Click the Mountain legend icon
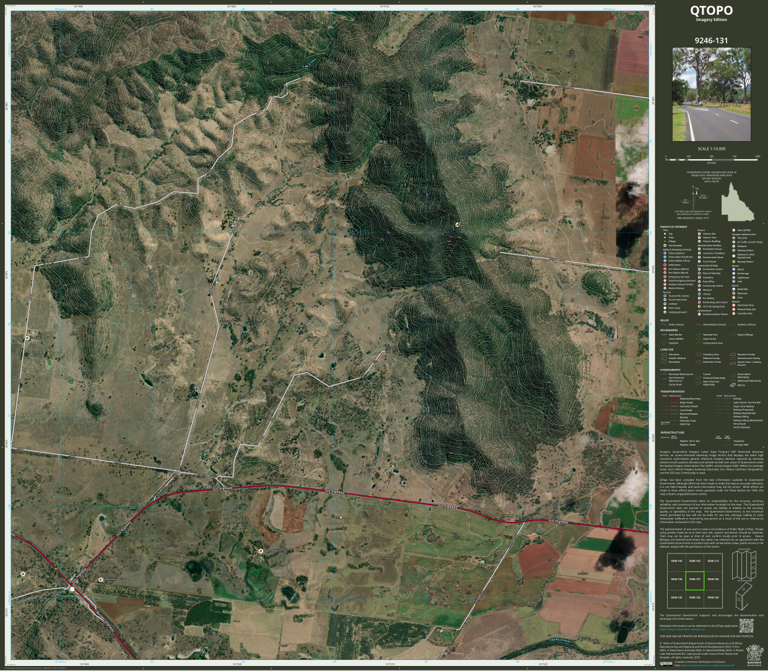Screen dimensions: 768x671 point(734,293)
